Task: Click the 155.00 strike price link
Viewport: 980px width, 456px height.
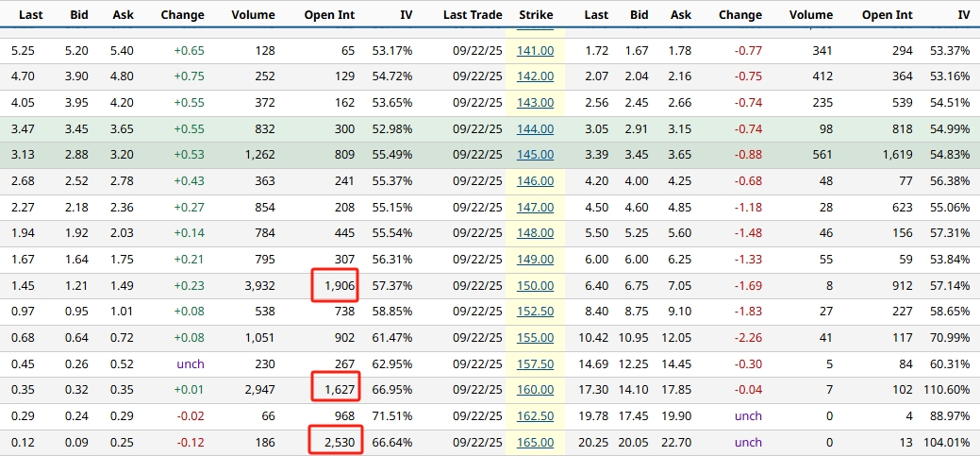Action: pos(535,337)
